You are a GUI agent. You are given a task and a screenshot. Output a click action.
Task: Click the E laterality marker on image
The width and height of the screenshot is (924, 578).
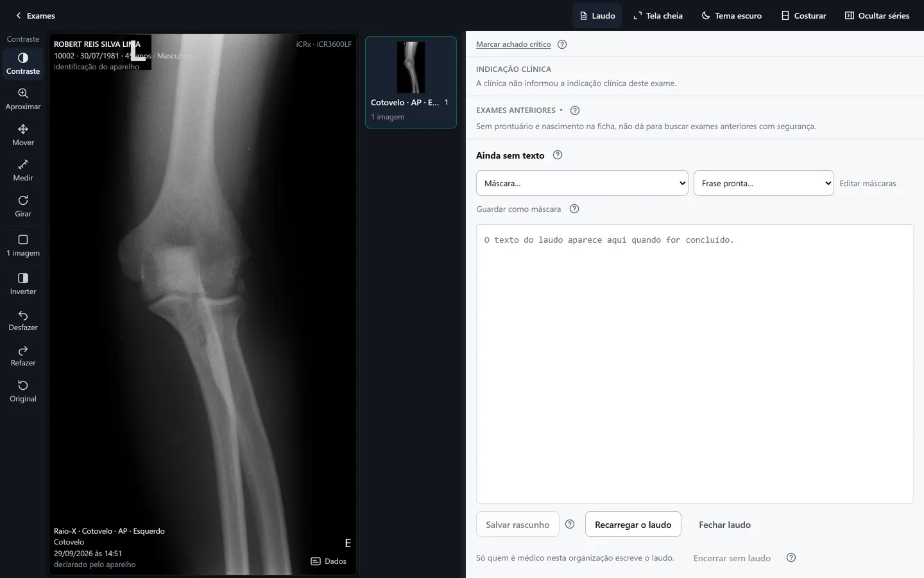point(348,543)
